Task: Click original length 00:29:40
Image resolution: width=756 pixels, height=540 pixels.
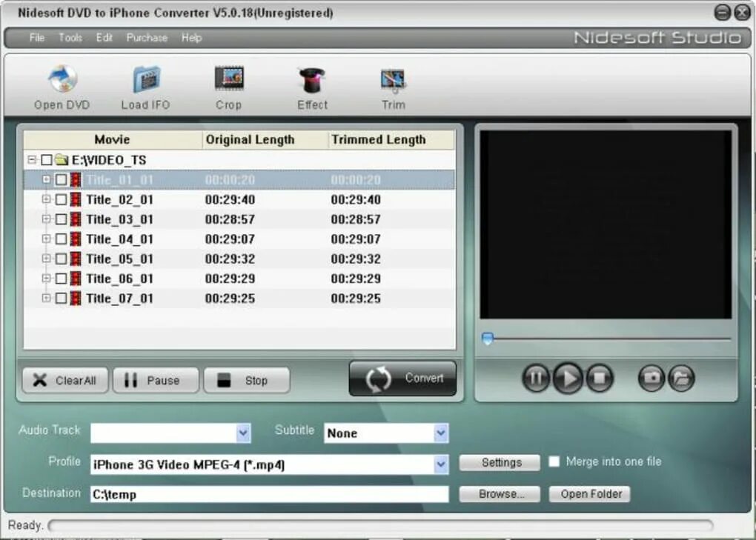Action: point(230,199)
